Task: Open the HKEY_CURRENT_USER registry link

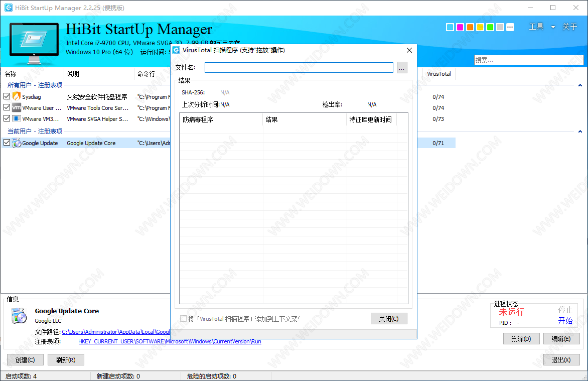Action: pyautogui.click(x=170, y=341)
